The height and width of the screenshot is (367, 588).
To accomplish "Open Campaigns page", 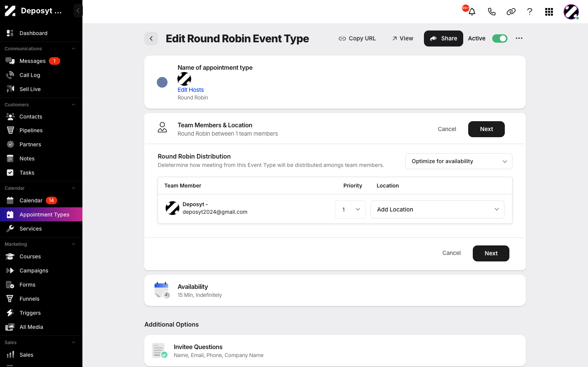I will [41, 271].
